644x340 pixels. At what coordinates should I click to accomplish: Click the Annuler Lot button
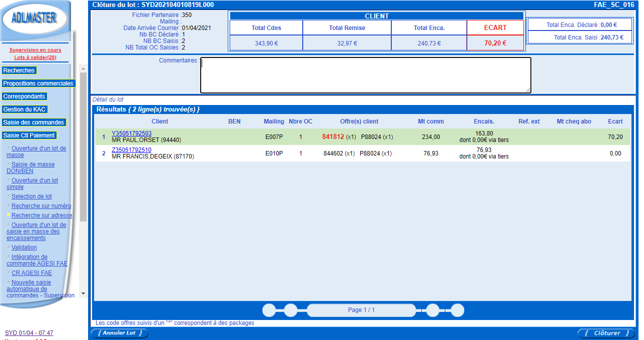click(x=120, y=333)
